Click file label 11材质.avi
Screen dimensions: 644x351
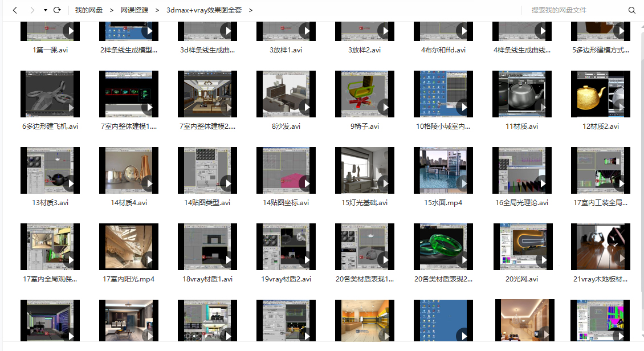point(522,126)
